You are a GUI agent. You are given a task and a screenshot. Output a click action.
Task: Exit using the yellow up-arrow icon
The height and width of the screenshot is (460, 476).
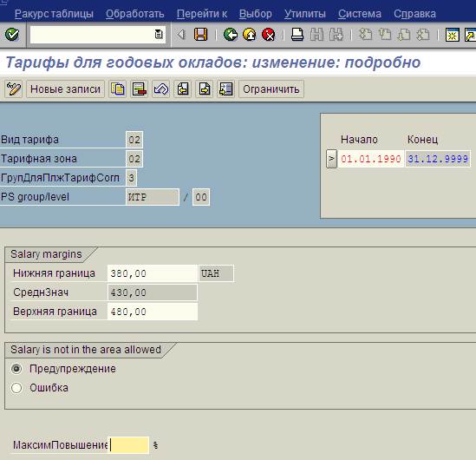250,35
